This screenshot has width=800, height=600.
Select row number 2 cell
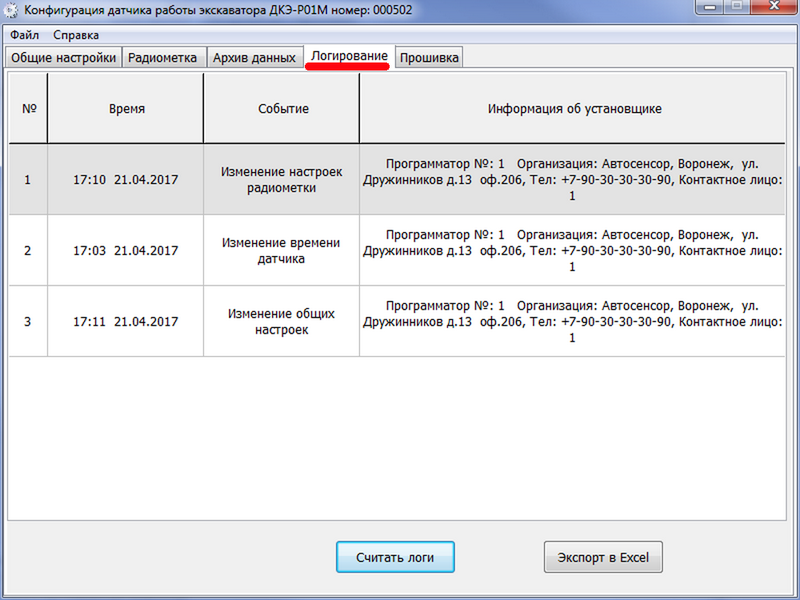click(x=28, y=251)
